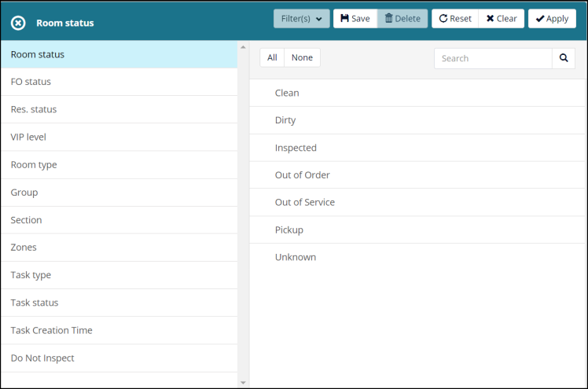Reset the filter settings

[x=455, y=18]
